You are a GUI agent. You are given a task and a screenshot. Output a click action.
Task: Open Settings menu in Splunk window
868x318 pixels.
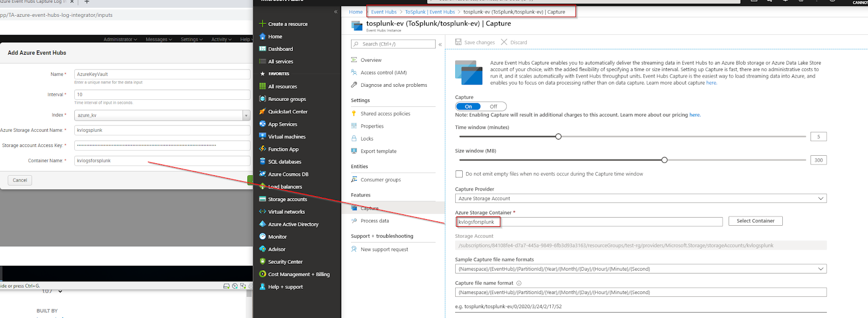192,40
